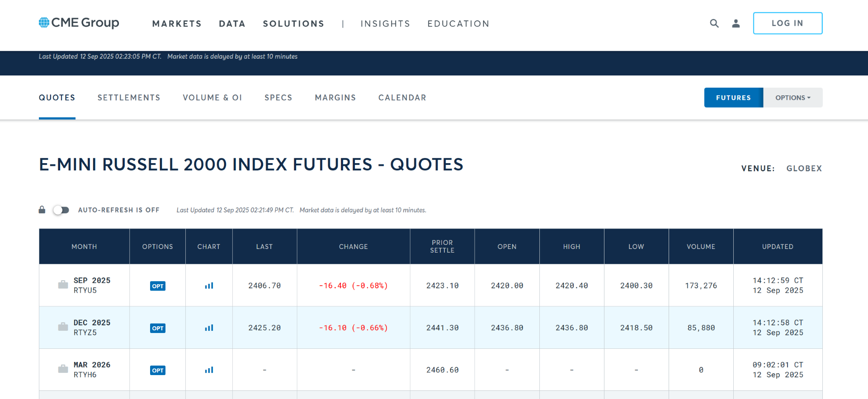Switch to the Futures view button
The height and width of the screenshot is (399, 868).
[x=733, y=98]
